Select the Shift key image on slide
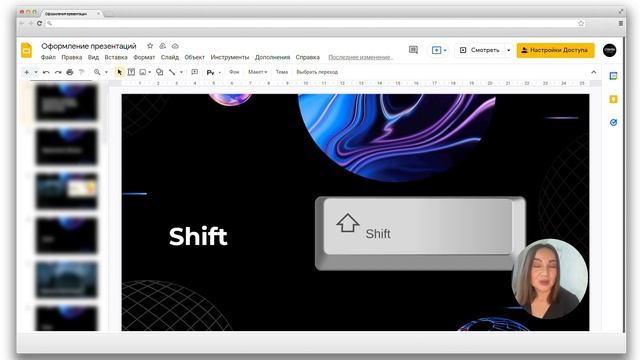This screenshot has width=640, height=360. pyautogui.click(x=420, y=233)
